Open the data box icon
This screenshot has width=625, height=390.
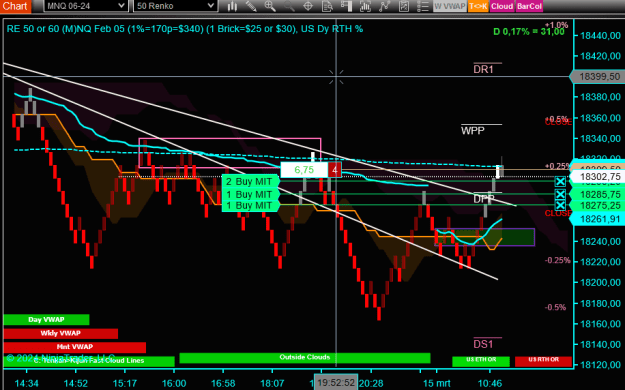coord(327,6)
